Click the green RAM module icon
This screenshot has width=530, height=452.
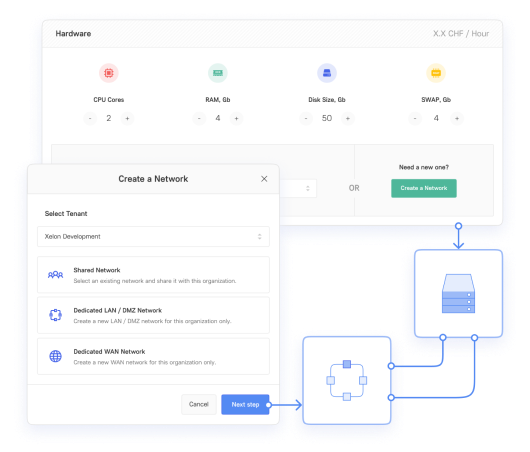[218, 73]
